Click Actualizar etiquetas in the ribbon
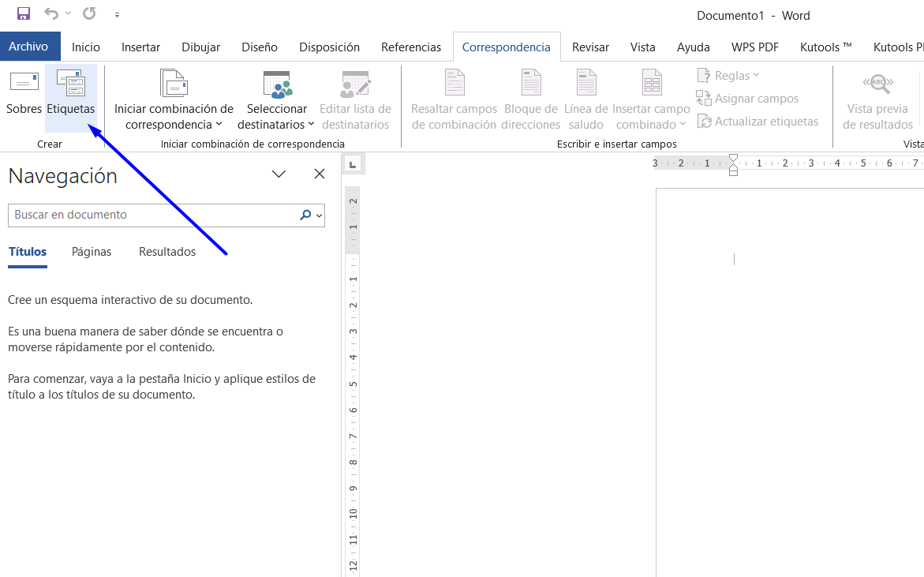Screen dimensions: 924x577 pyautogui.click(x=758, y=122)
